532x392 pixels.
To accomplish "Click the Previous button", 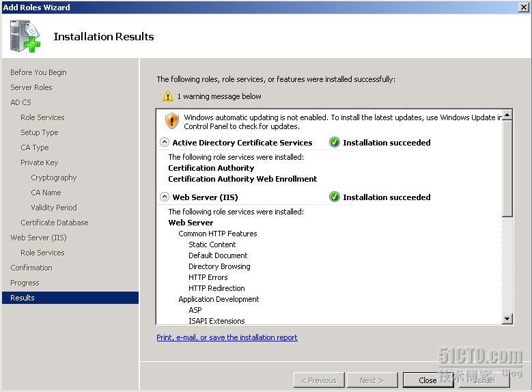I will coord(319,380).
